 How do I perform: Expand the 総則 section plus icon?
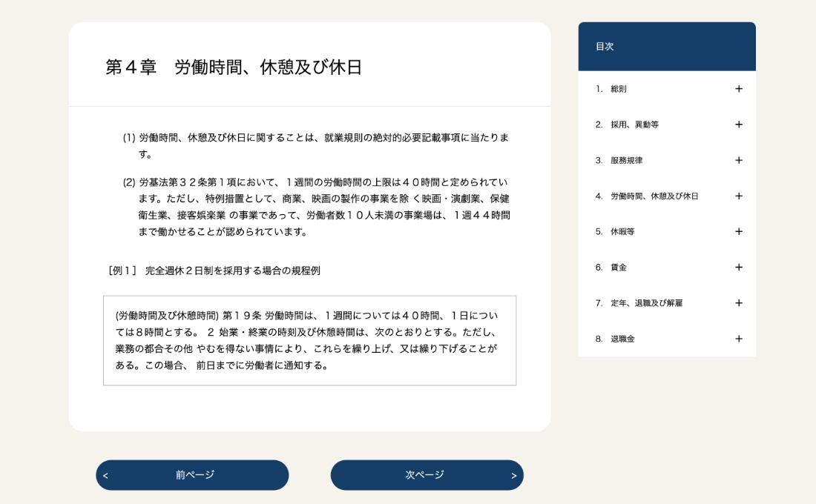(x=738, y=89)
